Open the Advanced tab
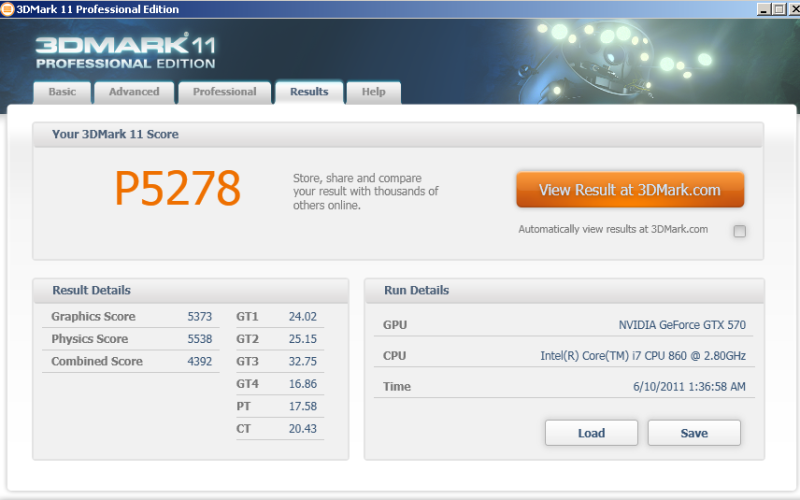 [x=134, y=92]
